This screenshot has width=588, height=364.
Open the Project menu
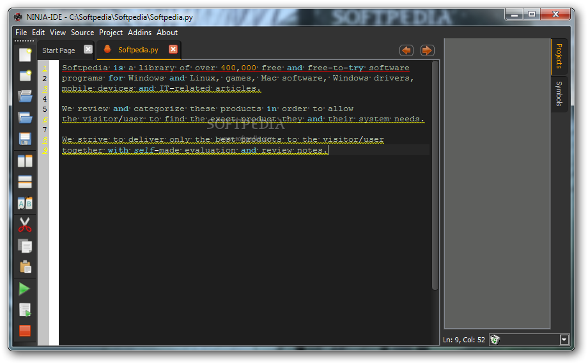[111, 33]
